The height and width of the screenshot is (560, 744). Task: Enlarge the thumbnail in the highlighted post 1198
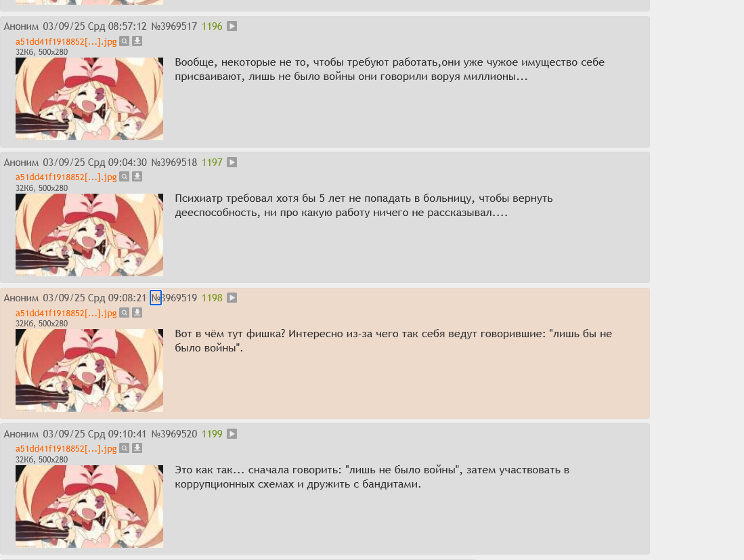89,370
